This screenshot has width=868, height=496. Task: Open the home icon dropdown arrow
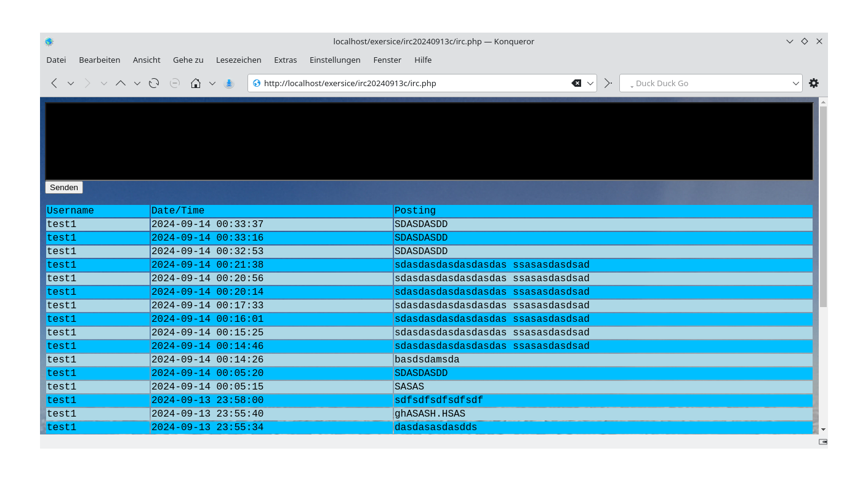[212, 83]
